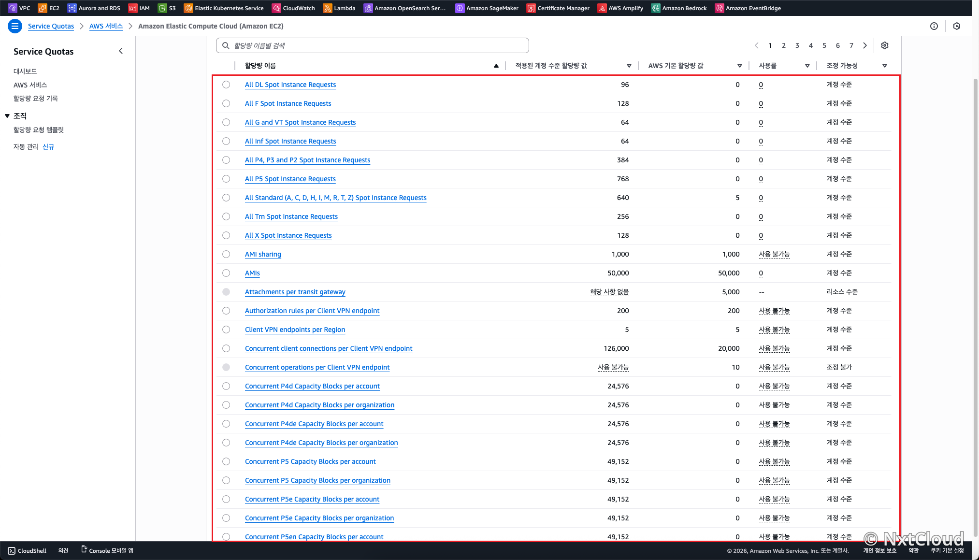The image size is (979, 560).
Task: Open the S3 shortcut icon
Action: tap(162, 8)
